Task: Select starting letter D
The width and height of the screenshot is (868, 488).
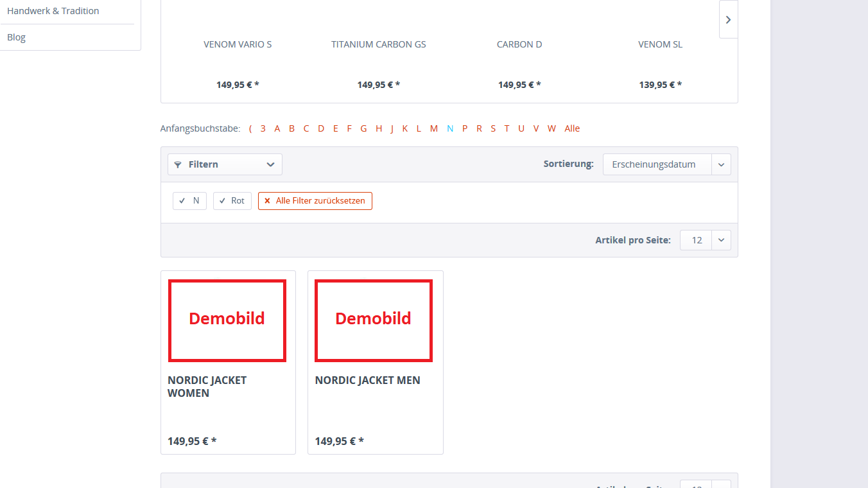Action: coord(321,128)
